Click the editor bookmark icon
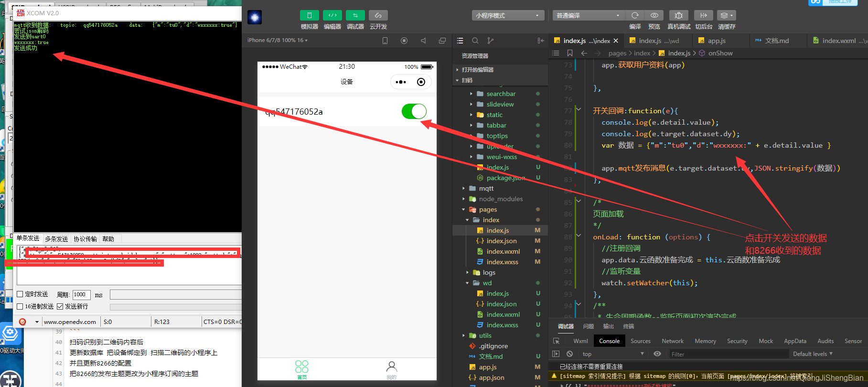The width and height of the screenshot is (868, 387). (570, 53)
